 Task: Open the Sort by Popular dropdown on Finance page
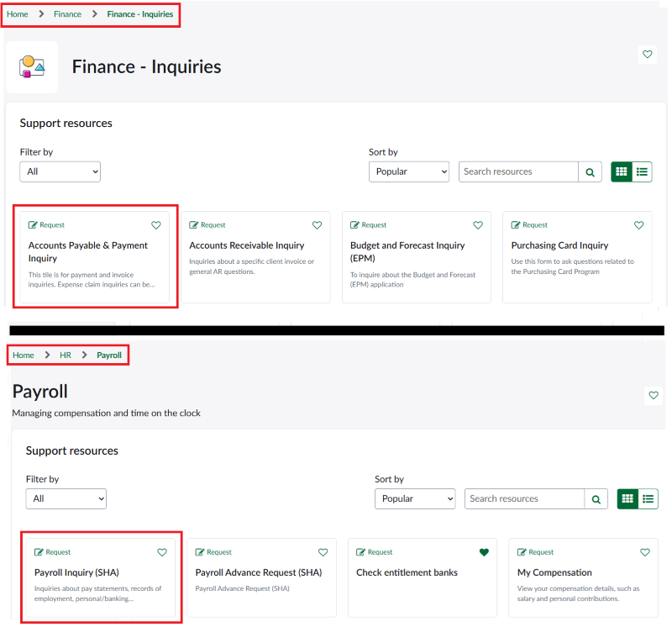point(409,171)
